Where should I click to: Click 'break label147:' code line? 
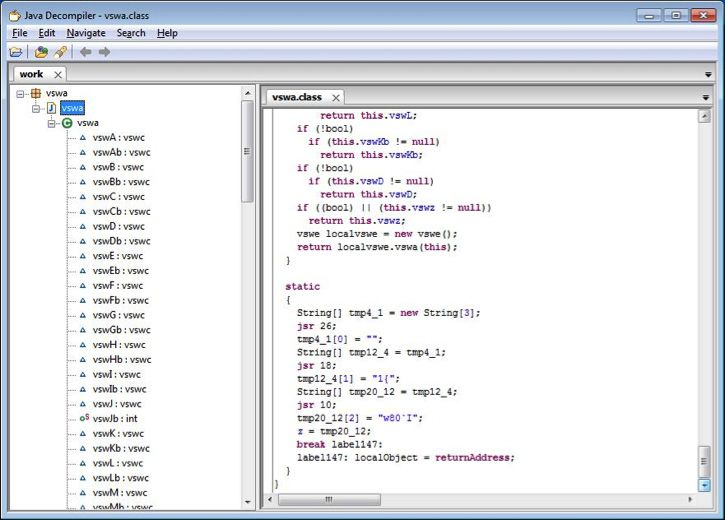[x=339, y=445]
